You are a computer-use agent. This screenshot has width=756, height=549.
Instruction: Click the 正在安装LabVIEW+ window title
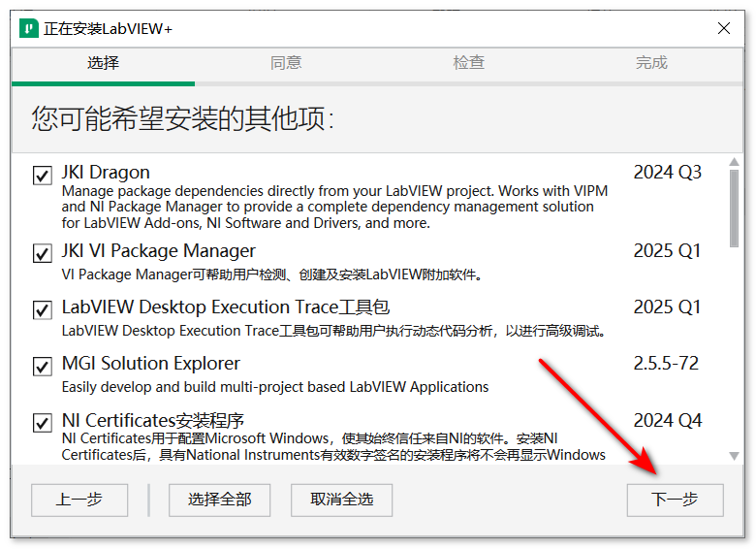(x=108, y=29)
